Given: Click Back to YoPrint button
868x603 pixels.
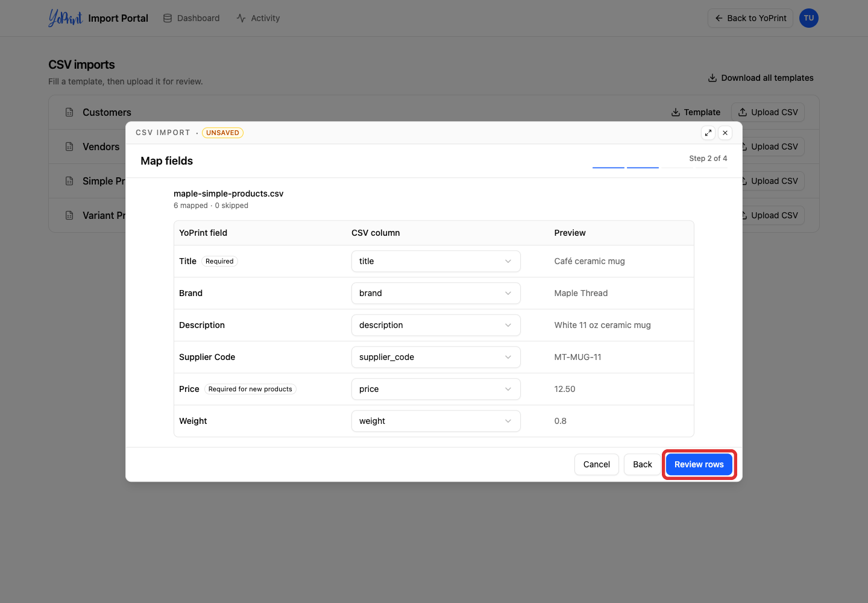Looking at the screenshot, I should [x=750, y=18].
